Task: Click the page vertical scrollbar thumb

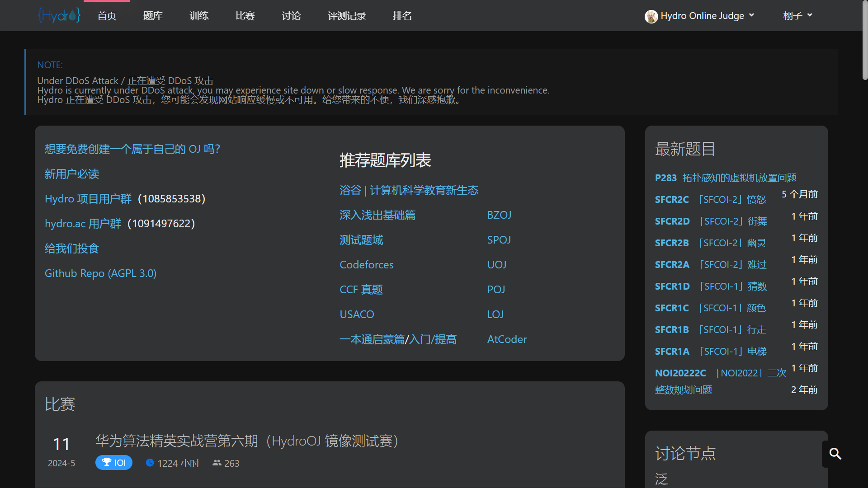Action: coord(865,41)
